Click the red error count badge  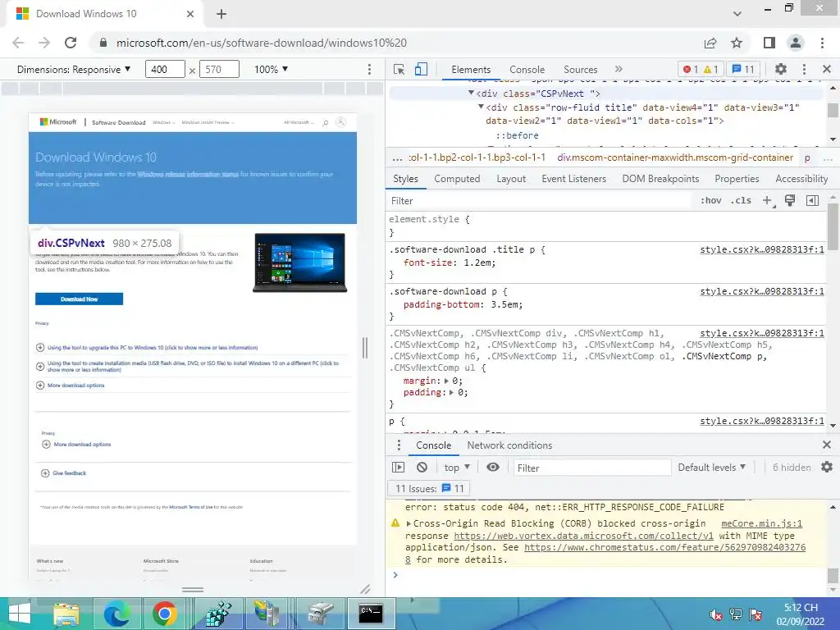click(690, 70)
